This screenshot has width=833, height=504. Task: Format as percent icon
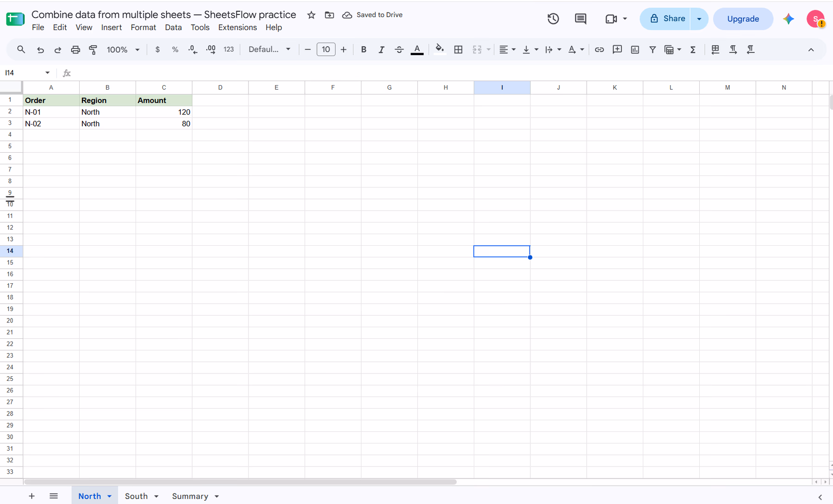tap(175, 50)
